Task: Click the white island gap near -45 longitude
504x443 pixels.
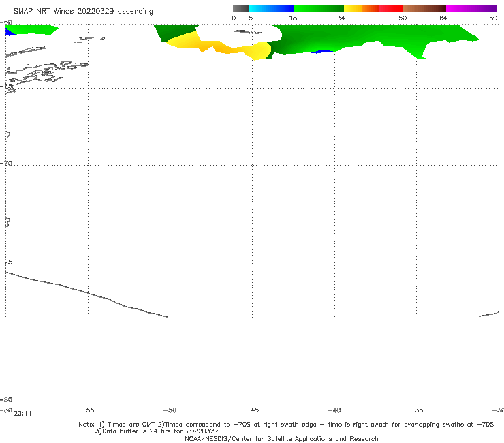Action: point(240,35)
